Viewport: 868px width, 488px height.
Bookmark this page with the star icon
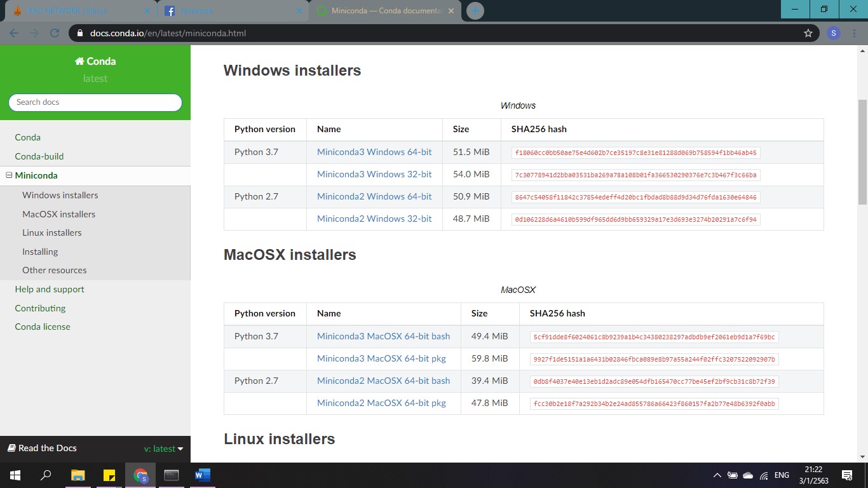point(808,33)
